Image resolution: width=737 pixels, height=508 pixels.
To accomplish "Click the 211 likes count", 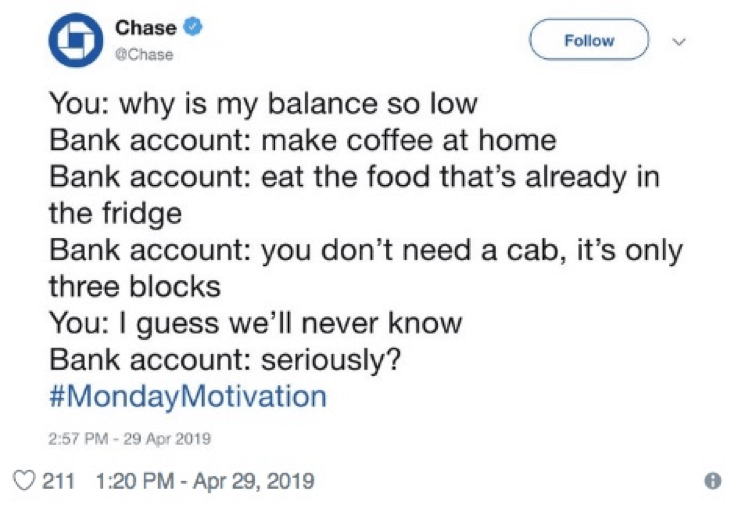I will [59, 481].
